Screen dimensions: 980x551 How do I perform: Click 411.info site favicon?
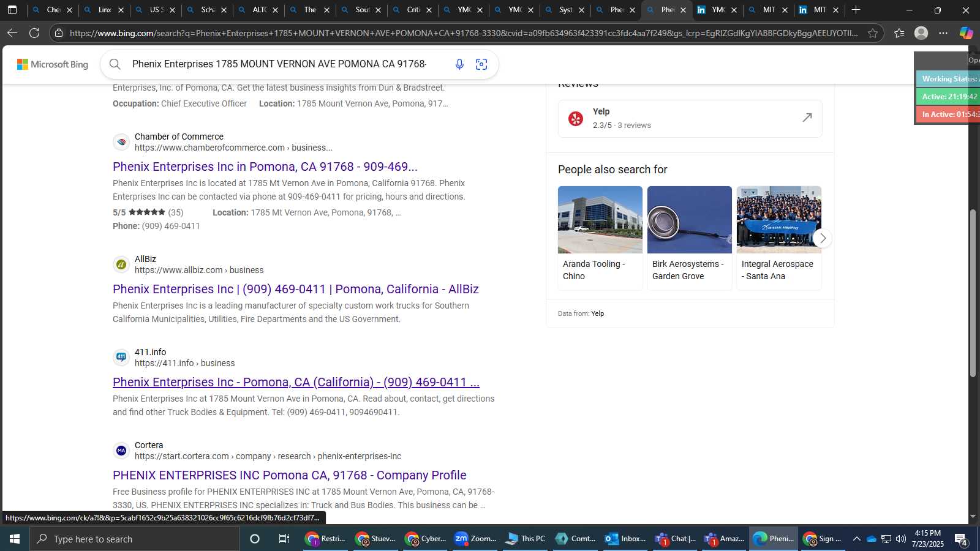[121, 358]
